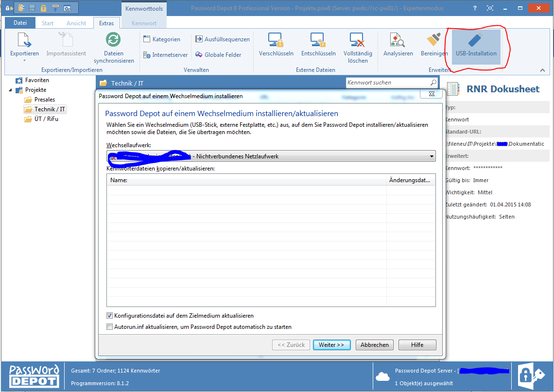Image resolution: width=554 pixels, height=392 pixels.
Task: Open Internetserver settings
Action: 165,55
